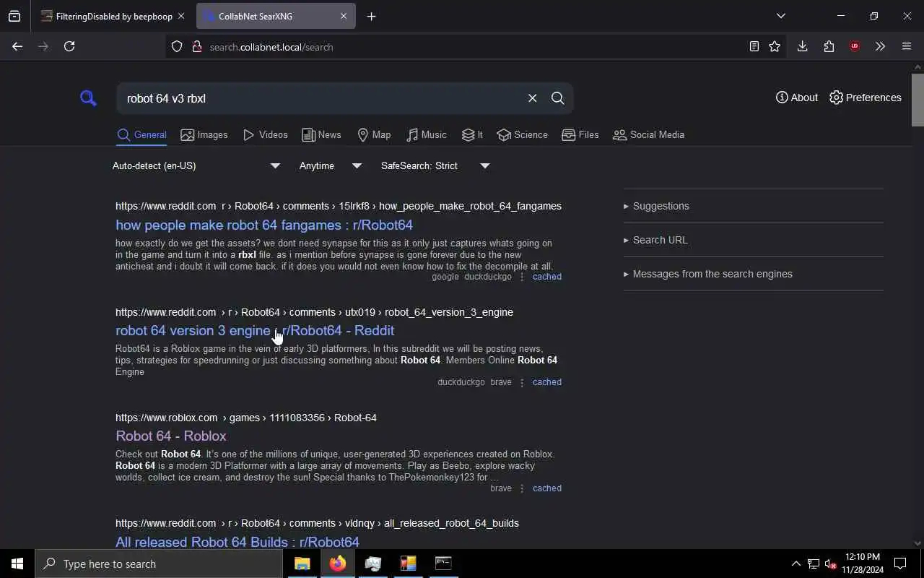924x578 pixels.
Task: Open cached link for fangames result
Action: tap(546, 277)
